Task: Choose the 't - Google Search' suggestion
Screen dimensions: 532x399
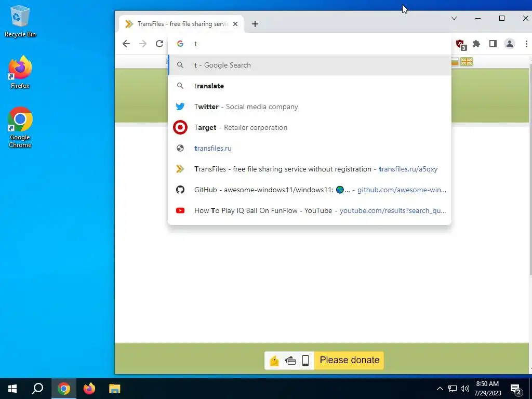Action: [x=310, y=65]
